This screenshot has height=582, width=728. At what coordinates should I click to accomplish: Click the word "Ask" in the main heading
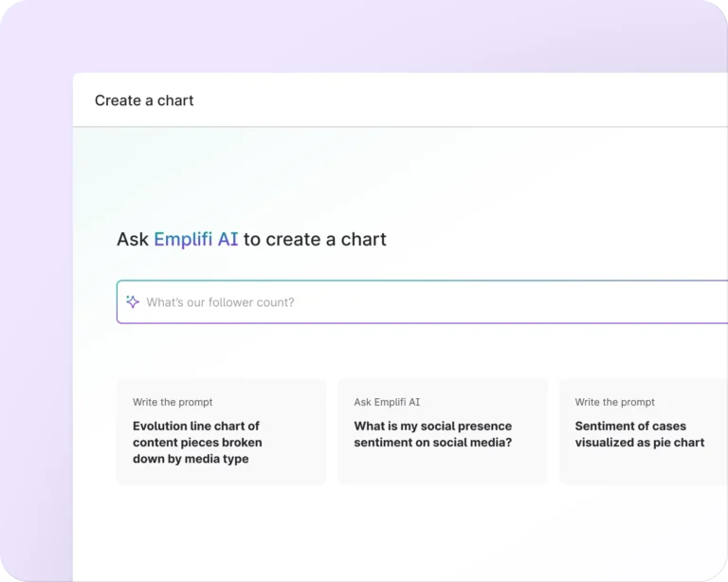tap(133, 239)
